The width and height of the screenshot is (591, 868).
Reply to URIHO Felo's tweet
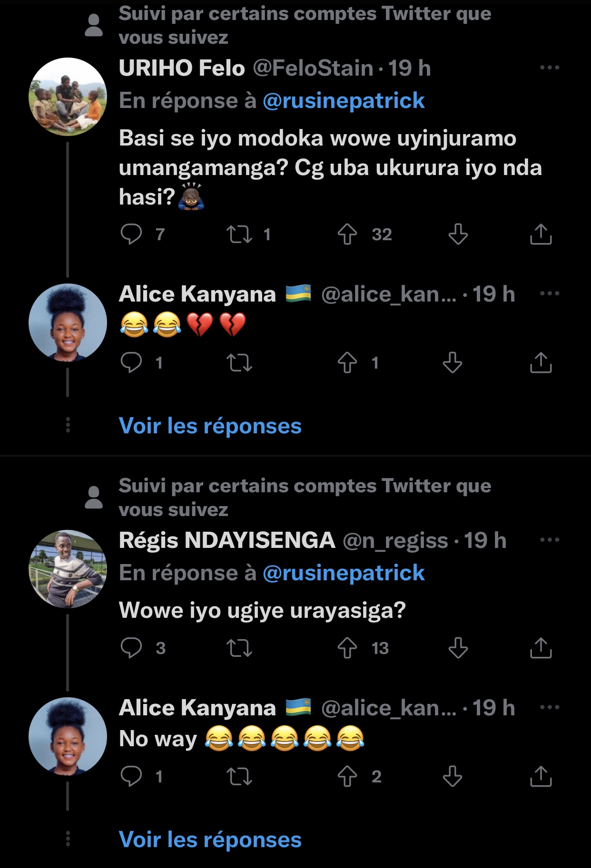coord(131,234)
